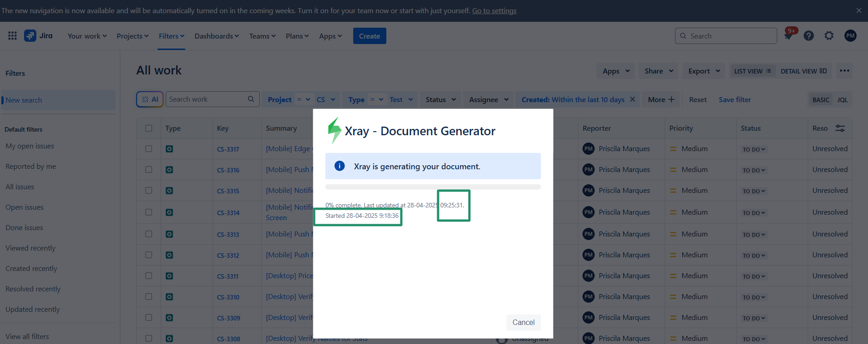868x344 pixels.
Task: Click the info icon in Xray dialog
Action: (x=340, y=166)
